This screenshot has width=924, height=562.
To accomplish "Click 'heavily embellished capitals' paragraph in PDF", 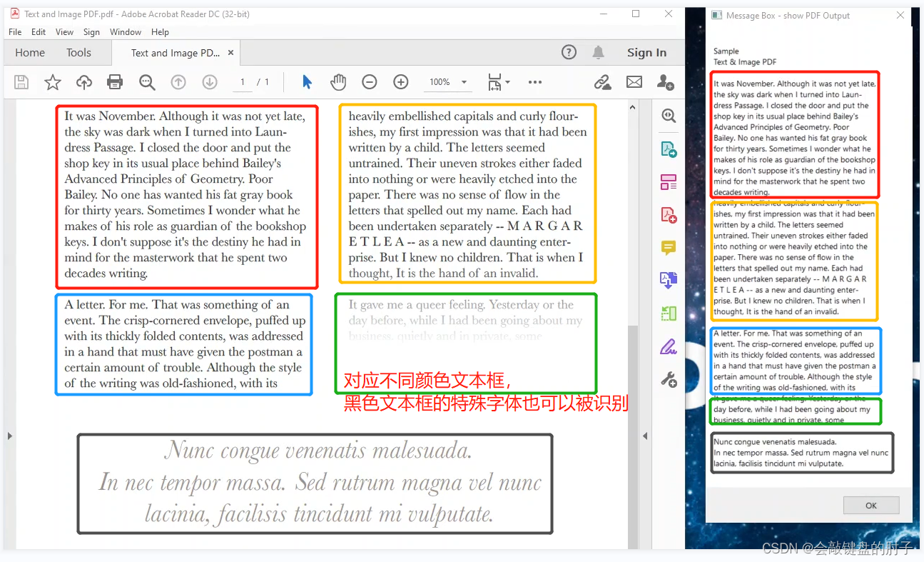I will pos(467,194).
